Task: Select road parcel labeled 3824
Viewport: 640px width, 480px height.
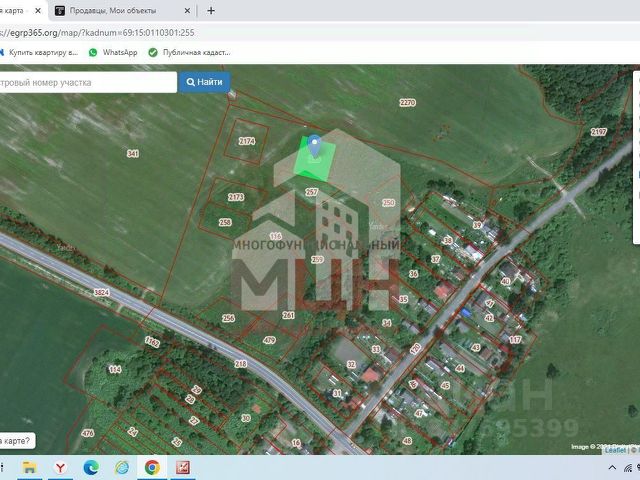Action: [101, 292]
